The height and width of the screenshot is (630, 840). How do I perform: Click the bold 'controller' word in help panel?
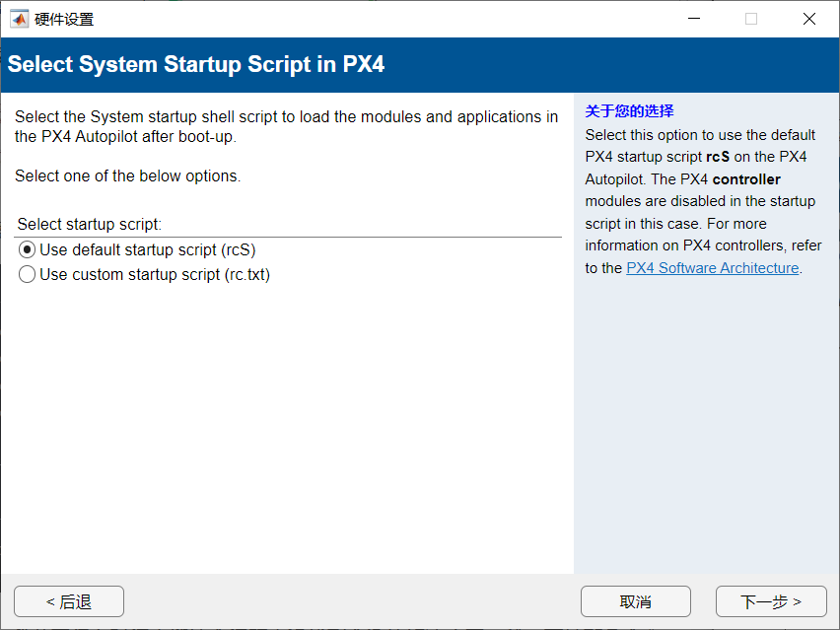pos(746,179)
